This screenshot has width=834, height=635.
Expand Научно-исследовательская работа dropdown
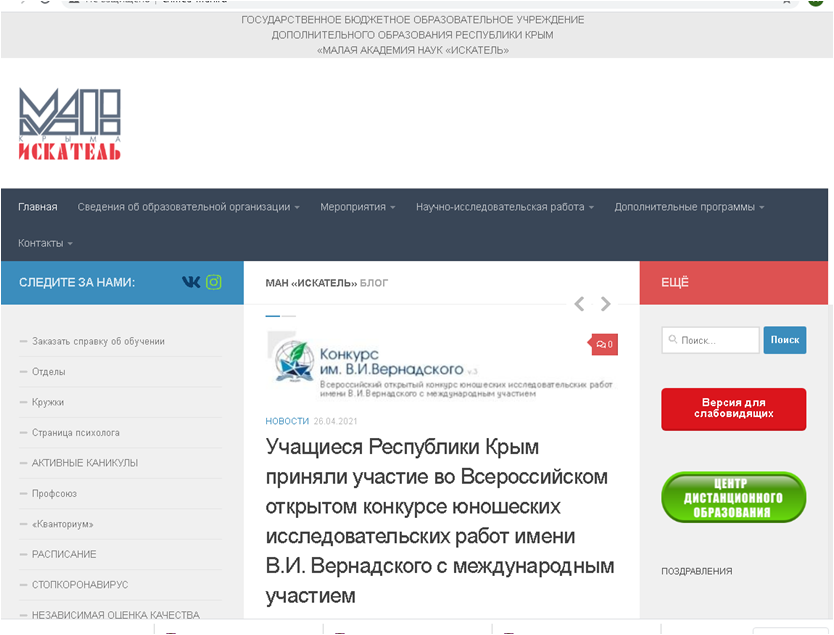505,207
